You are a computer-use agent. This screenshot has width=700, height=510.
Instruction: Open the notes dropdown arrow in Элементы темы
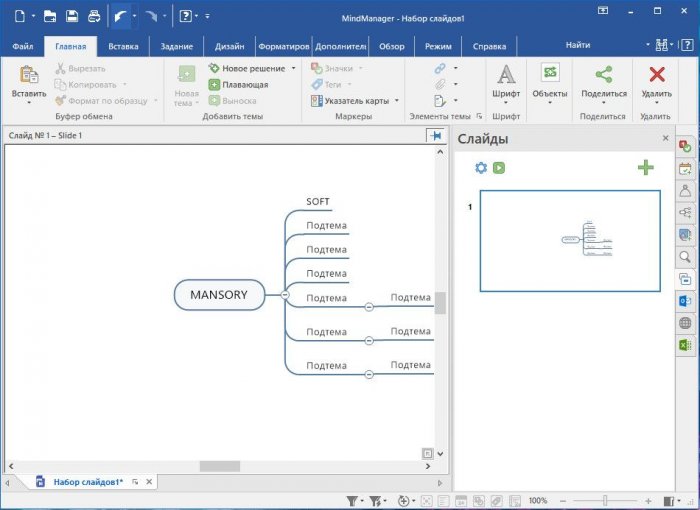[455, 101]
